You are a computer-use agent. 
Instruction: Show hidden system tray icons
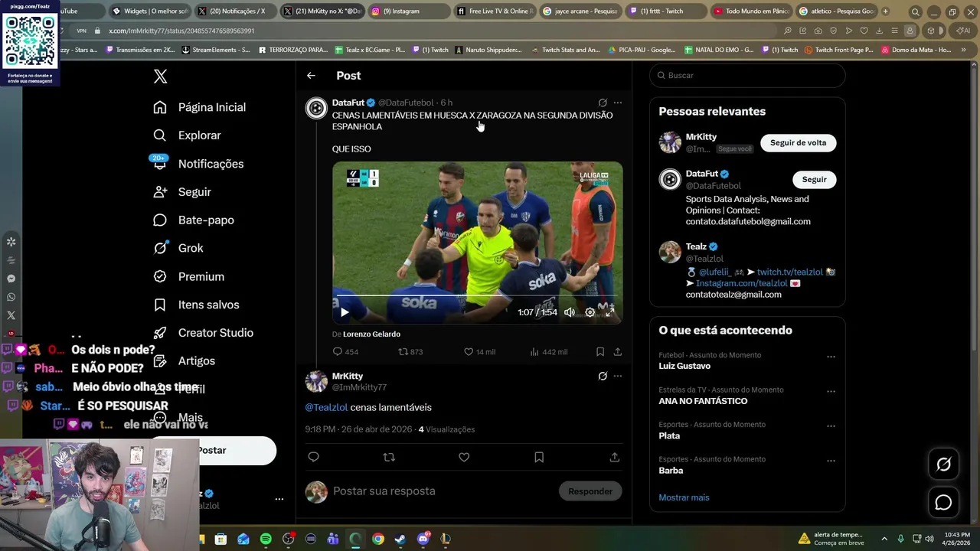click(x=884, y=539)
